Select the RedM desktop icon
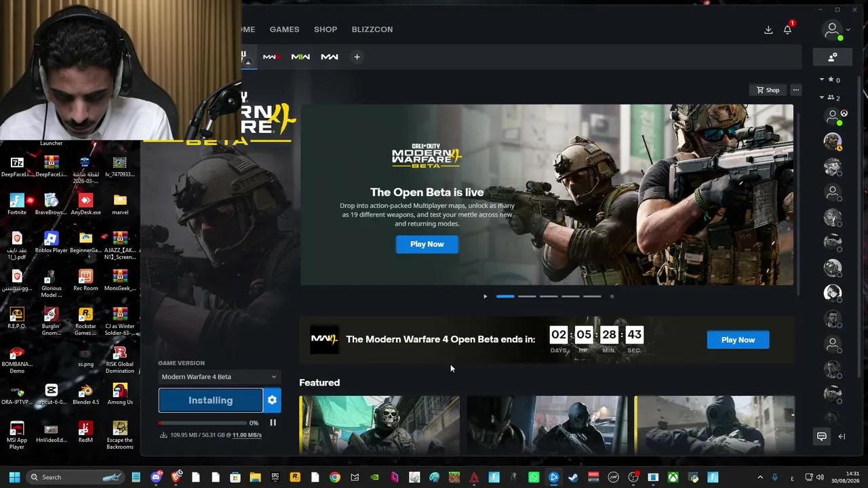868x488 pixels. [x=85, y=431]
